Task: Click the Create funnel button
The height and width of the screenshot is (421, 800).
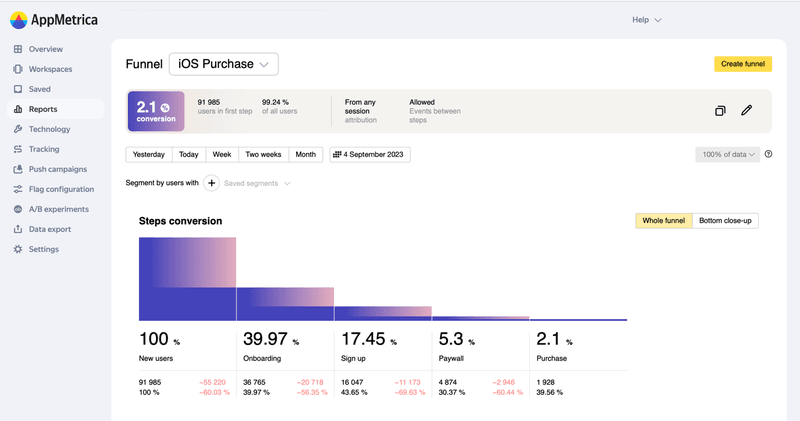Action: (742, 64)
